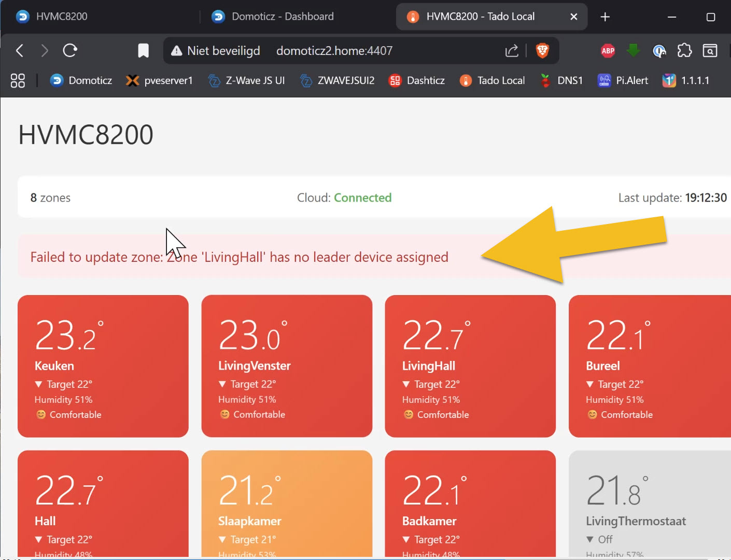Go back using the back arrow
This screenshot has height=560, width=731.
click(20, 50)
